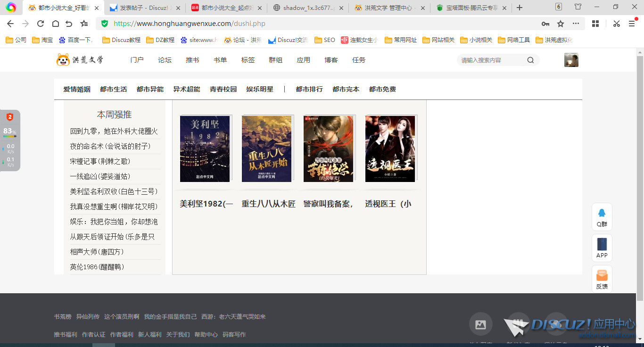
Task: Click the search magnifier icon
Action: [x=530, y=60]
